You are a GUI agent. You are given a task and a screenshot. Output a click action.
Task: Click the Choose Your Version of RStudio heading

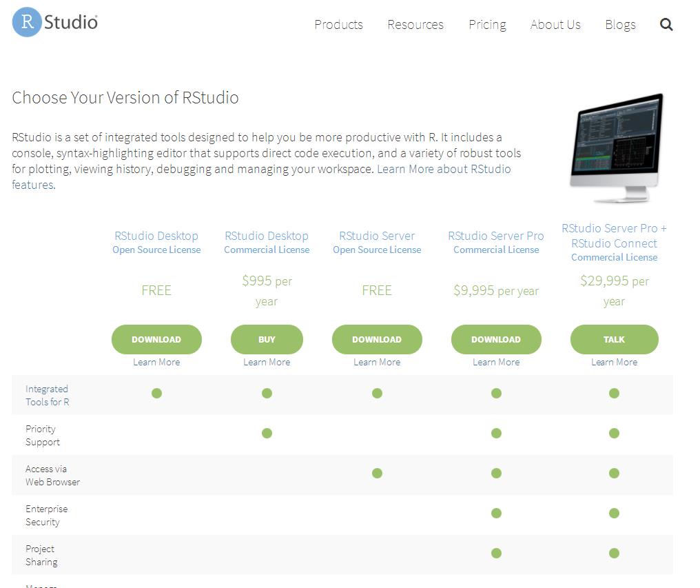click(125, 97)
